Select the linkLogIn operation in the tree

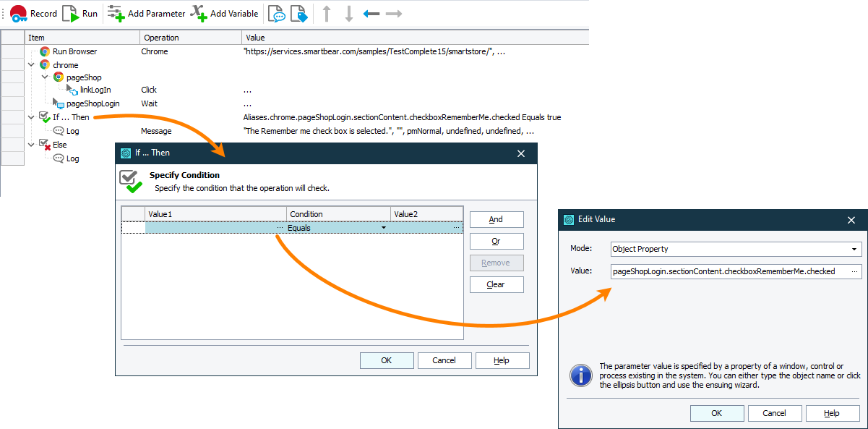coord(95,90)
